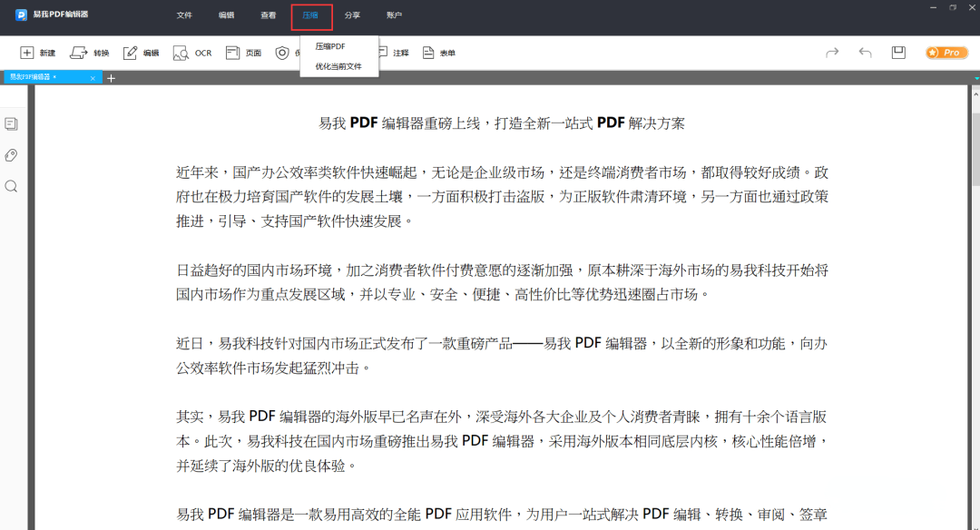Open the 文件 (File) menu
Screen dimensions: 980x530
point(184,15)
